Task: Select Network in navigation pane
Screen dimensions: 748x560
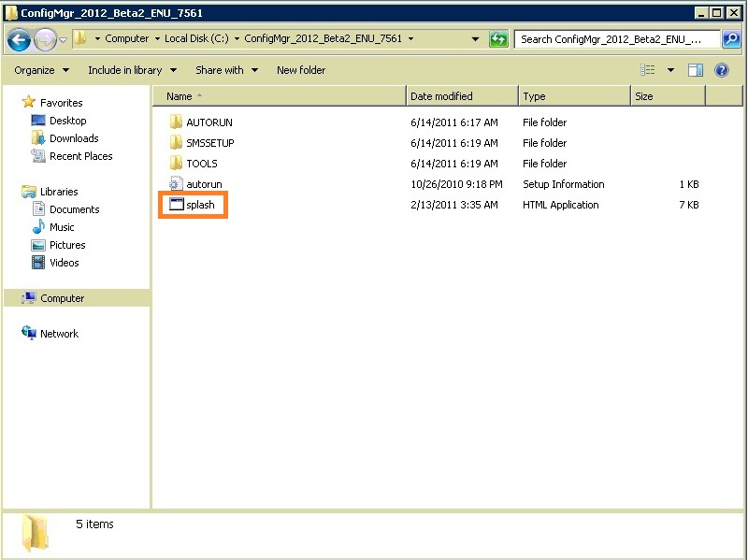Action: [59, 334]
